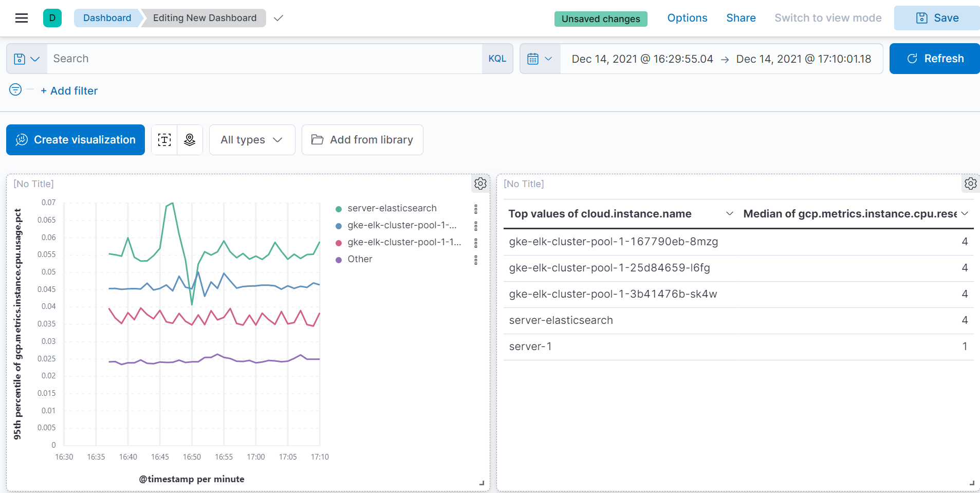Open legend actions for Other series
The height and width of the screenshot is (493, 980).
(476, 260)
